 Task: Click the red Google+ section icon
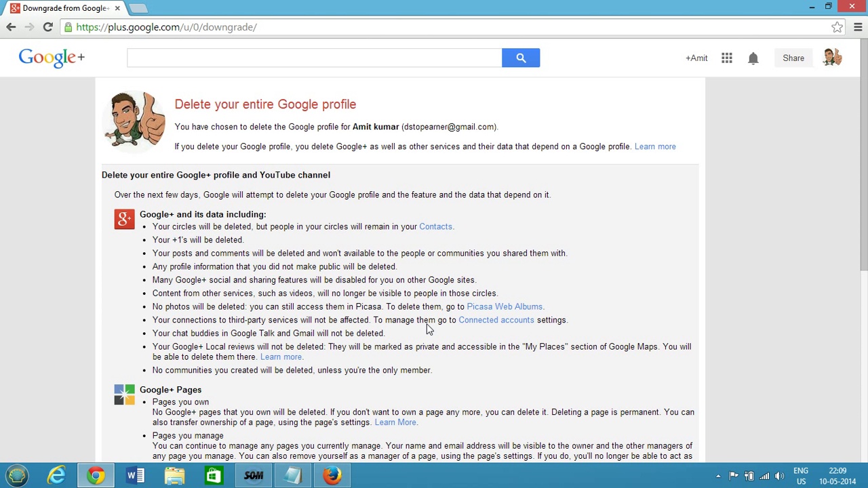tap(124, 219)
